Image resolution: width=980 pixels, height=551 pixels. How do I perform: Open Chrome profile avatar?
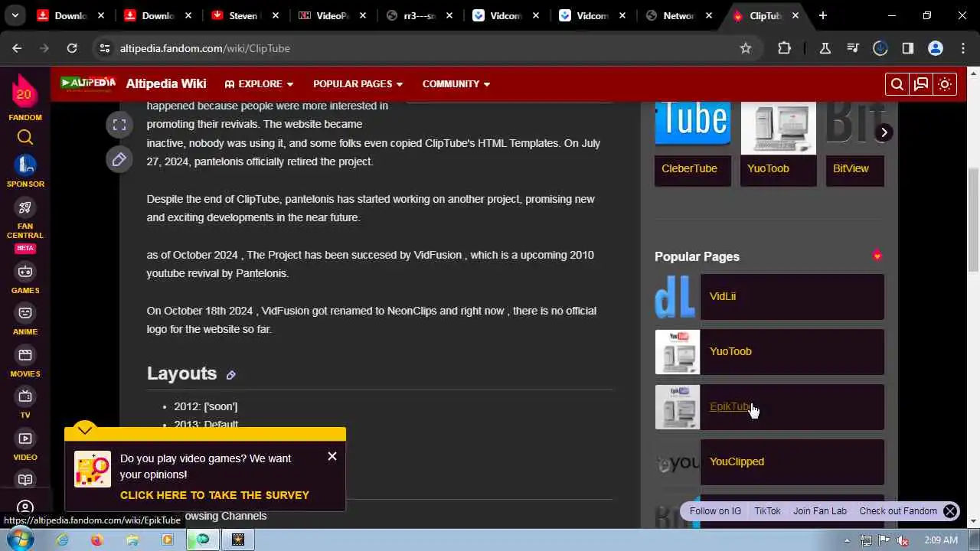click(936, 48)
